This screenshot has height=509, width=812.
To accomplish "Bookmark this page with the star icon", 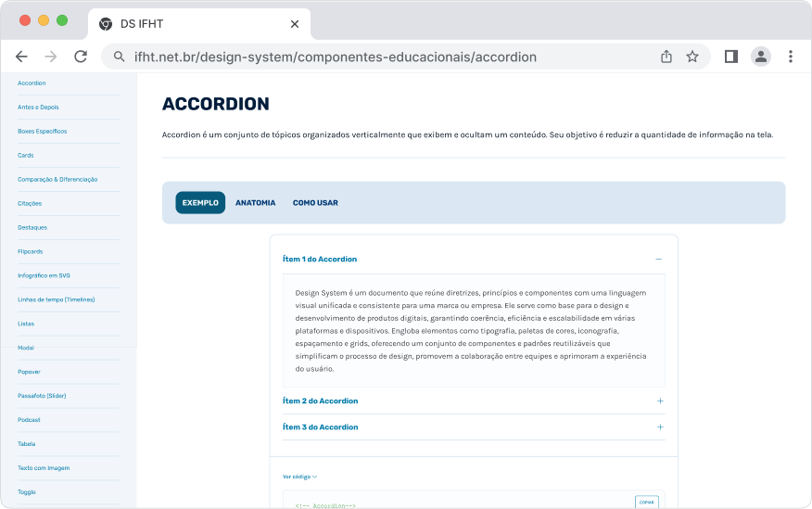I will click(x=692, y=57).
